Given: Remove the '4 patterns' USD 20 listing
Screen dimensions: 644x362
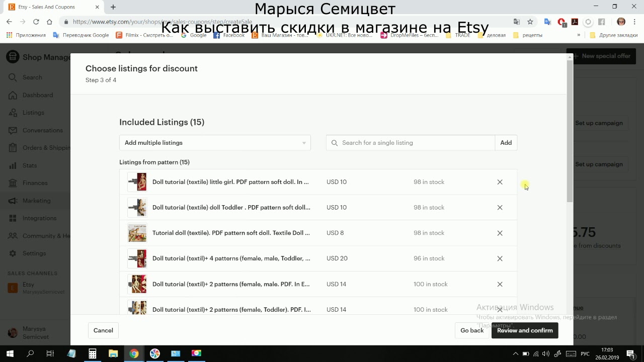Looking at the screenshot, I should tap(500, 258).
